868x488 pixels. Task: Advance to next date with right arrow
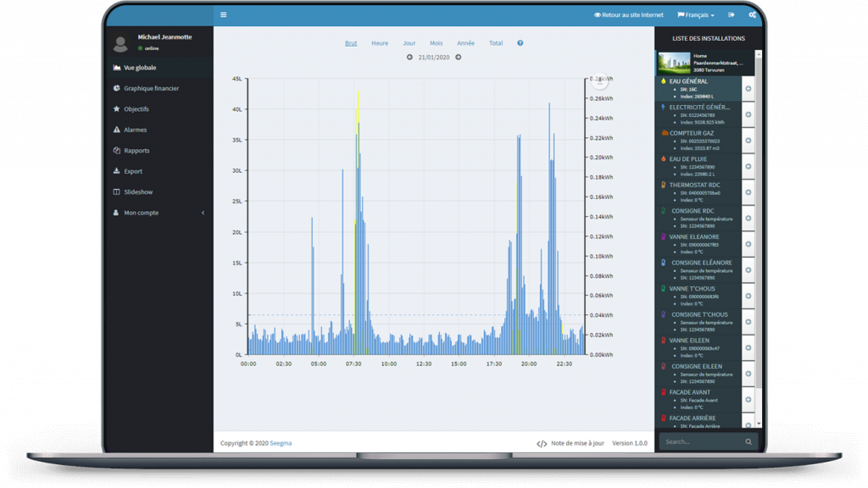click(459, 58)
